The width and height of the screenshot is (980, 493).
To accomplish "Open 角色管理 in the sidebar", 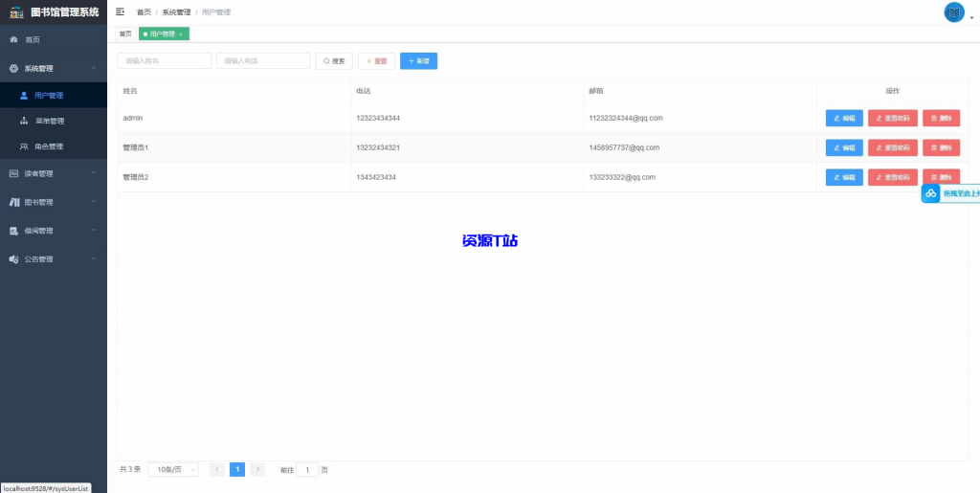I will 54,146.
